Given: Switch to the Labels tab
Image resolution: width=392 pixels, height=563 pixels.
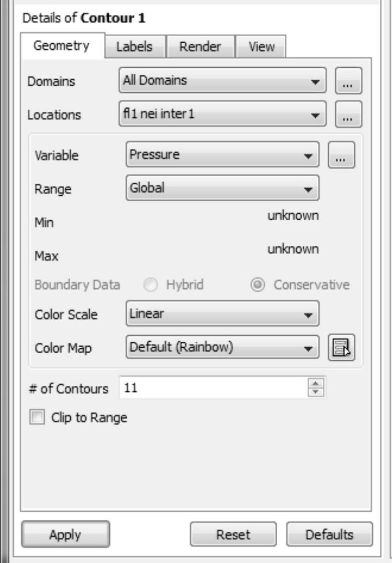Looking at the screenshot, I should click(134, 47).
